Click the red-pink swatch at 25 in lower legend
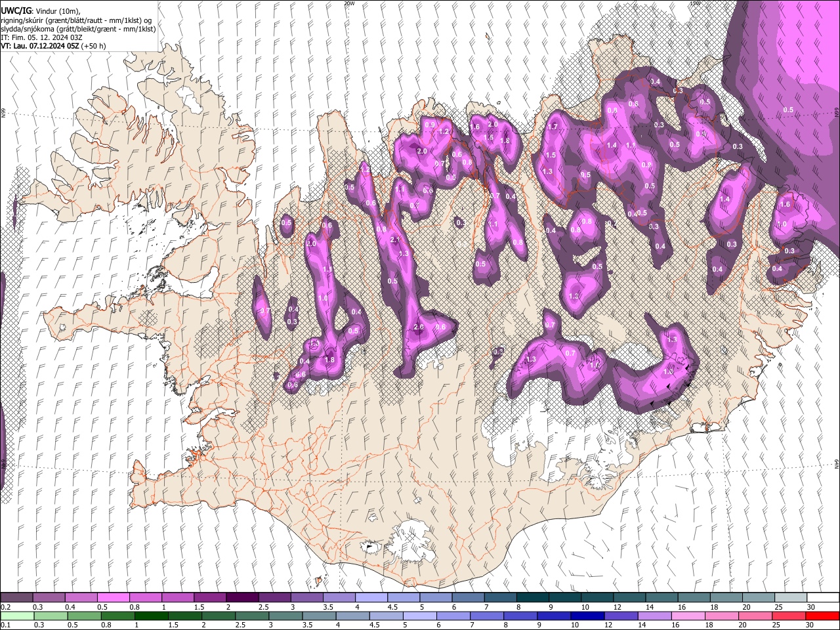 coord(788,616)
